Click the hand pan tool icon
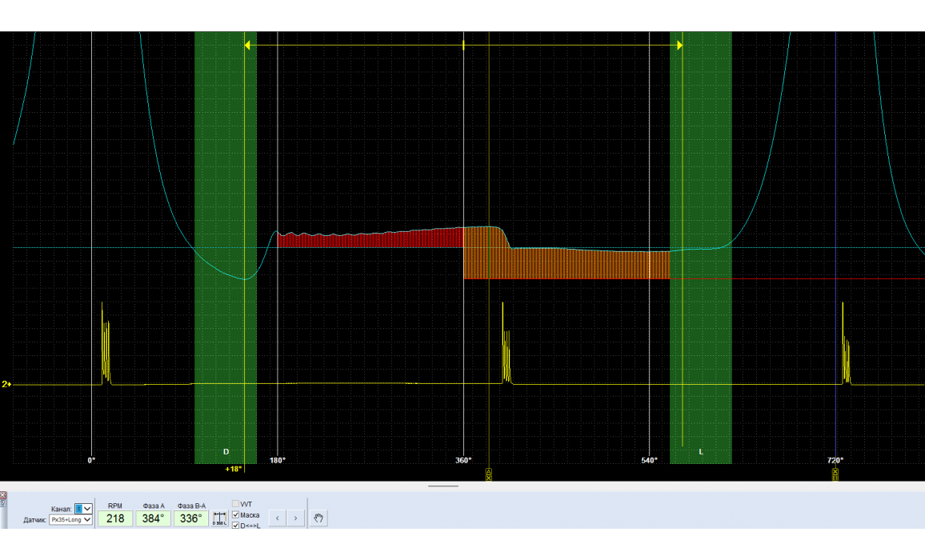 318,518
